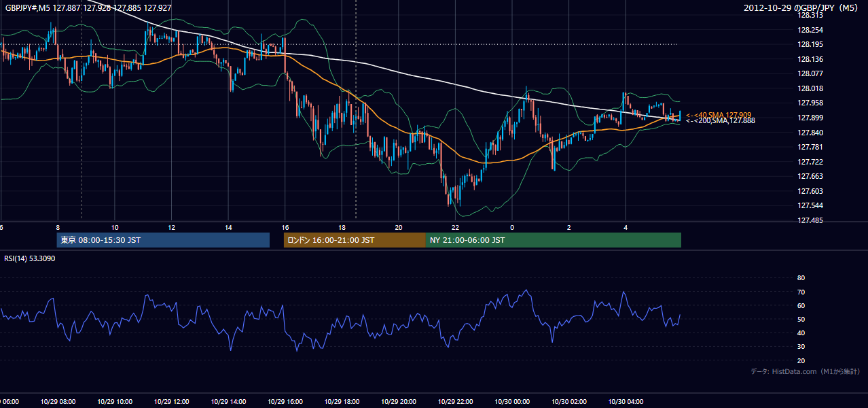The width and height of the screenshot is (868, 408).
Task: Click price axis value 128.313
Action: [x=810, y=15]
